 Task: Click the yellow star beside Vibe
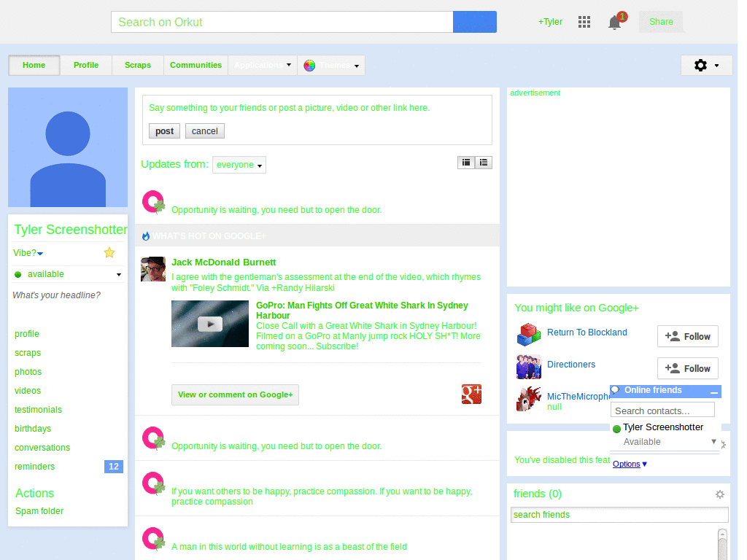109,252
